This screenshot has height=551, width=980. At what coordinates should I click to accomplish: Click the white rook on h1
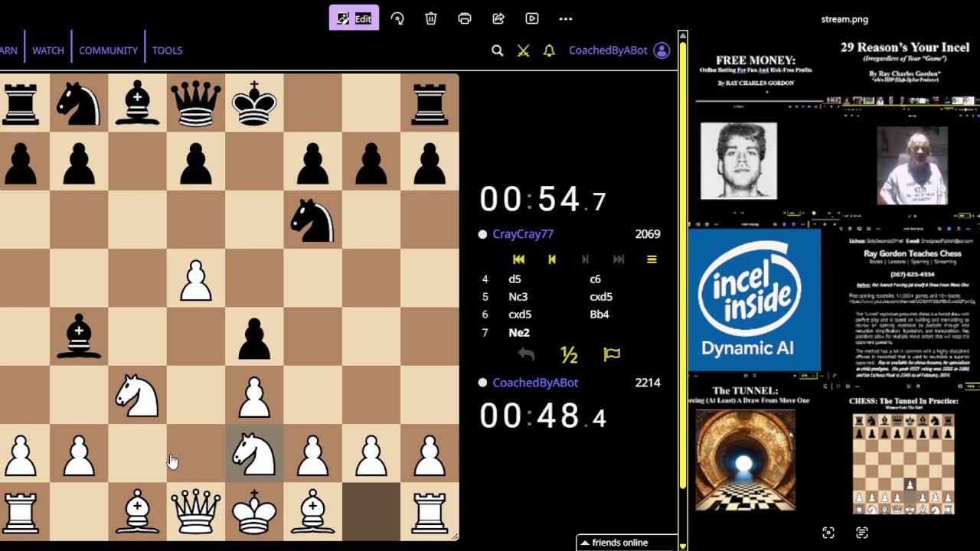click(429, 512)
